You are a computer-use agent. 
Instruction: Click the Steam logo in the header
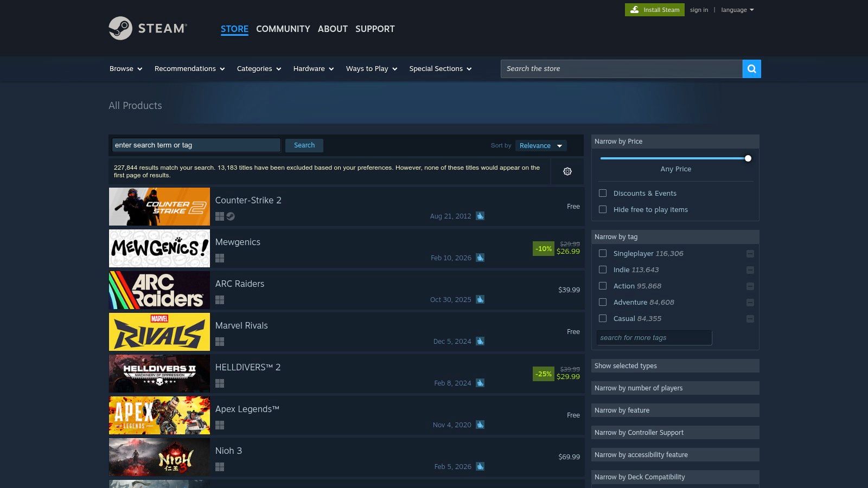(148, 28)
